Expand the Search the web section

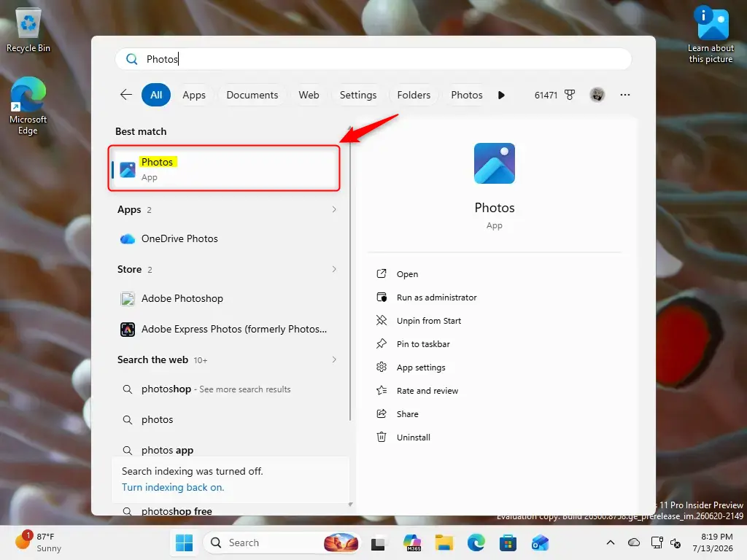coord(334,359)
